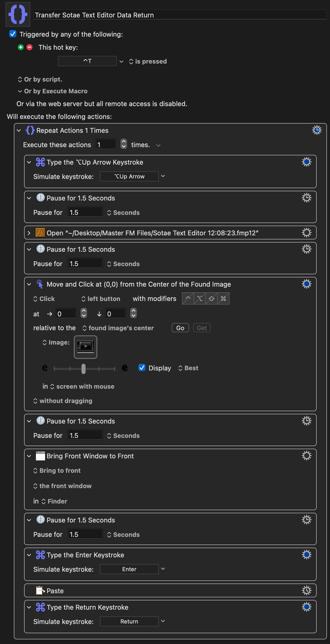Change the 'left button' popup
The image size is (330, 644).
click(x=101, y=299)
